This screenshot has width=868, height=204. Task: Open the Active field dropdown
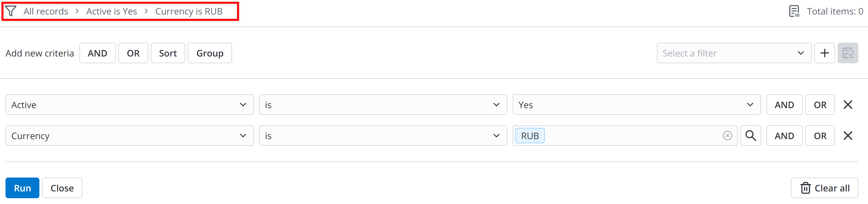point(129,105)
